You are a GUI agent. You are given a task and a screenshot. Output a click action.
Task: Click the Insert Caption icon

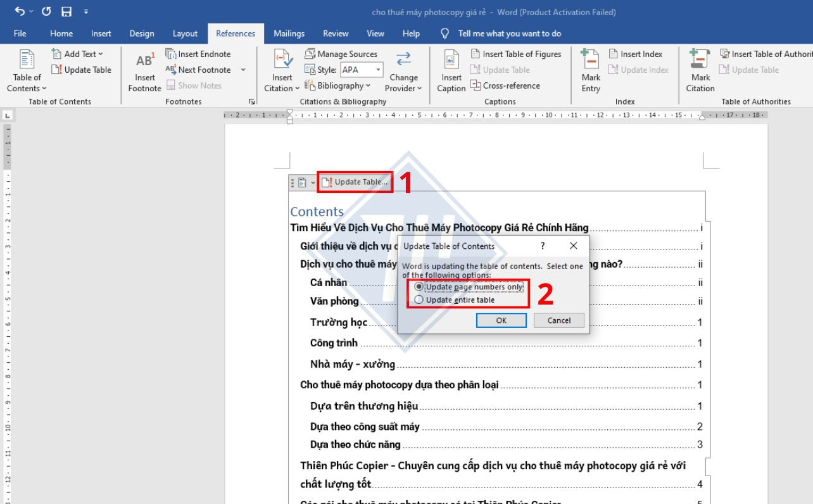click(x=451, y=61)
